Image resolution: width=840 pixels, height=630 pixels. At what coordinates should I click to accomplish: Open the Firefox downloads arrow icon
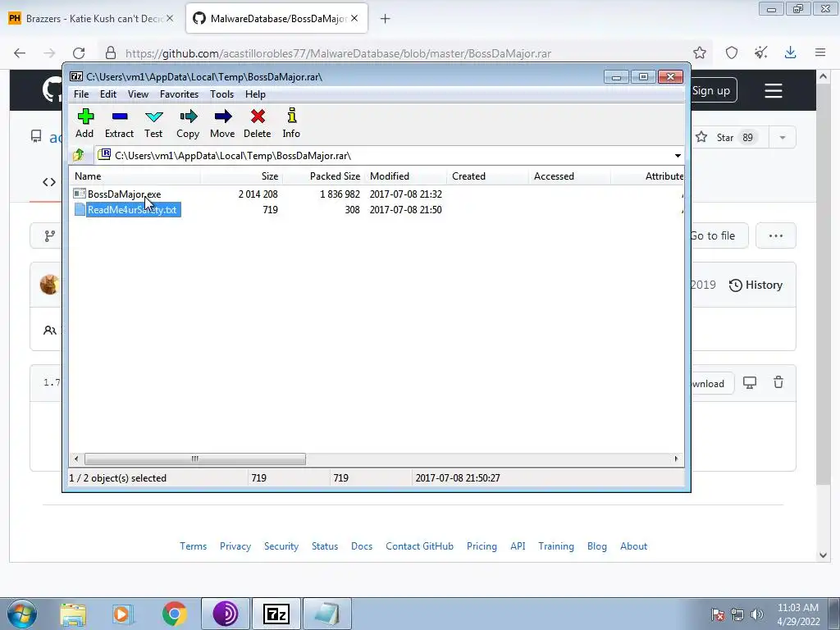[790, 52]
